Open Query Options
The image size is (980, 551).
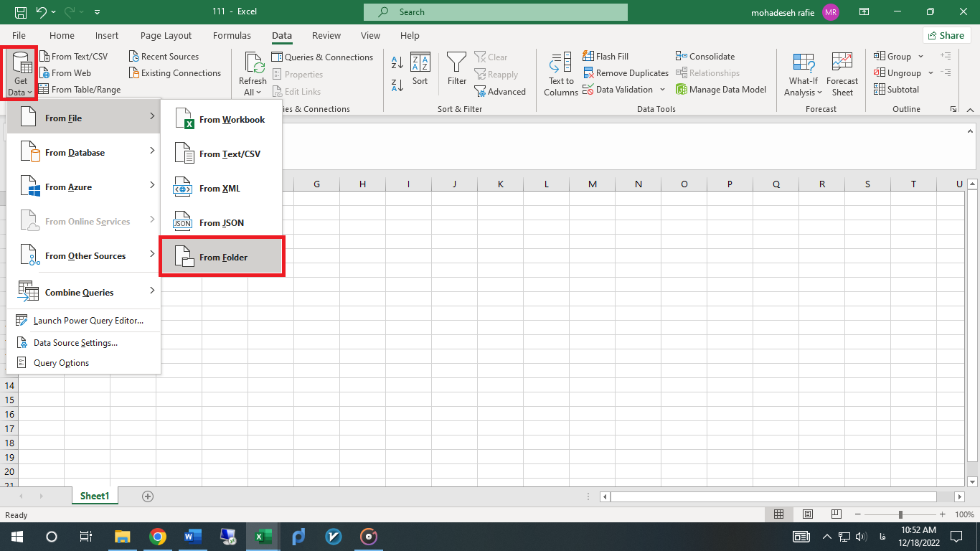(84, 363)
